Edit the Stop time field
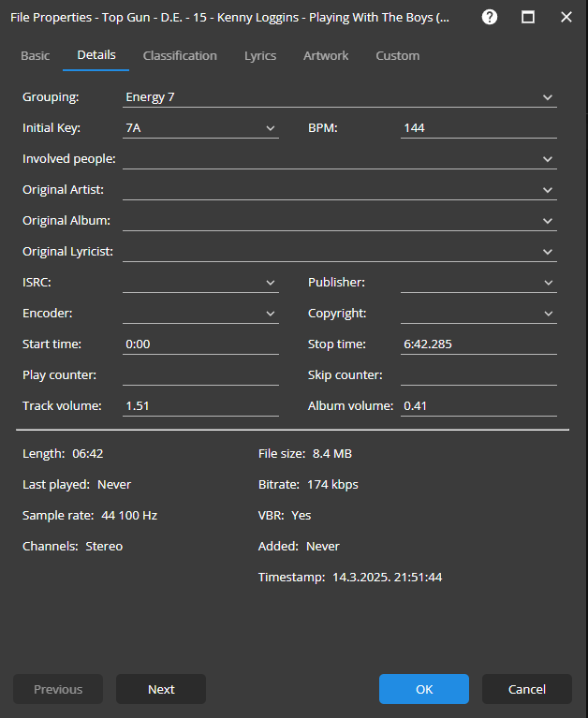Screen dimensions: 588x718 [x=478, y=344]
